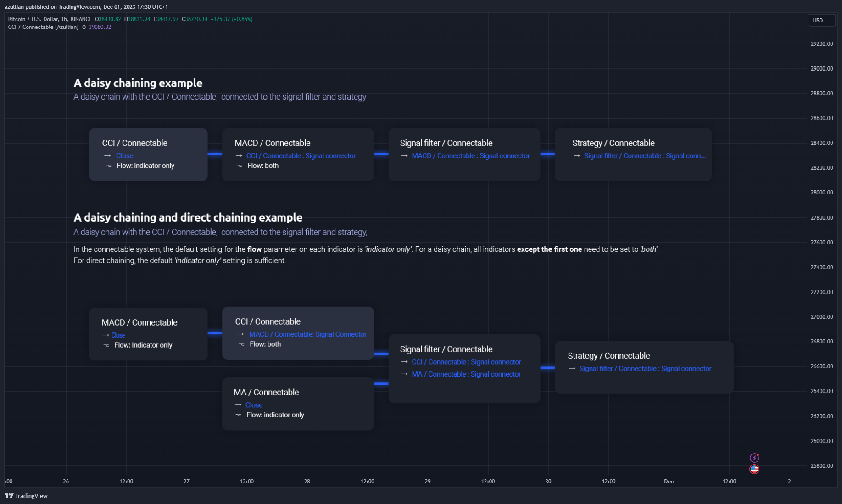Click the closing price value C38770.34
Screen dimensions: 842x504
click(195, 19)
